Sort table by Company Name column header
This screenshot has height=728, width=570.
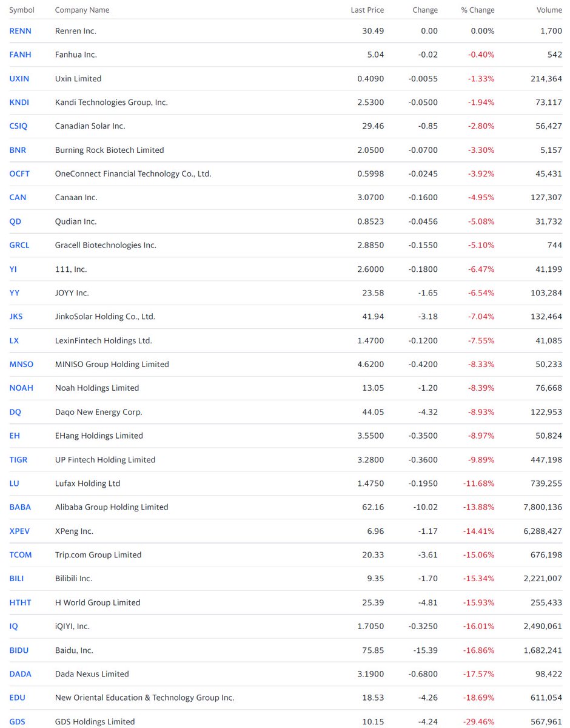pos(82,10)
